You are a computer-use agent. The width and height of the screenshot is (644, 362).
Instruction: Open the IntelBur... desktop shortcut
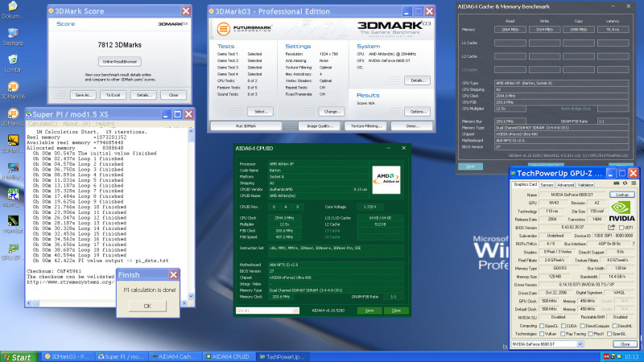13,171
